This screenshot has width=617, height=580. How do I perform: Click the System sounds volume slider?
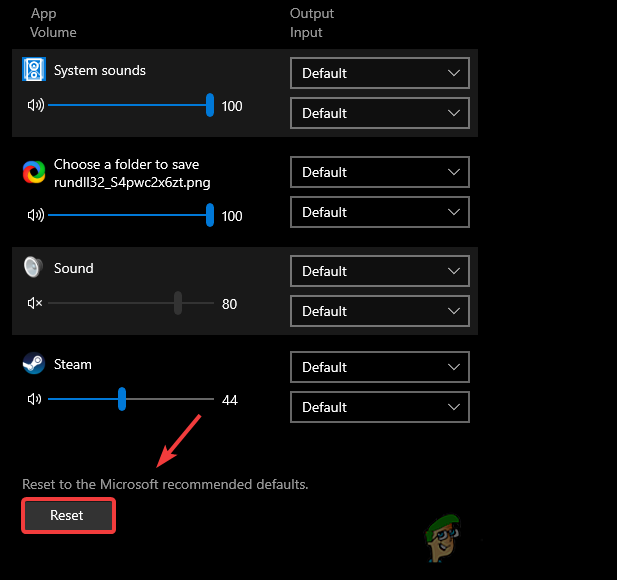131,105
